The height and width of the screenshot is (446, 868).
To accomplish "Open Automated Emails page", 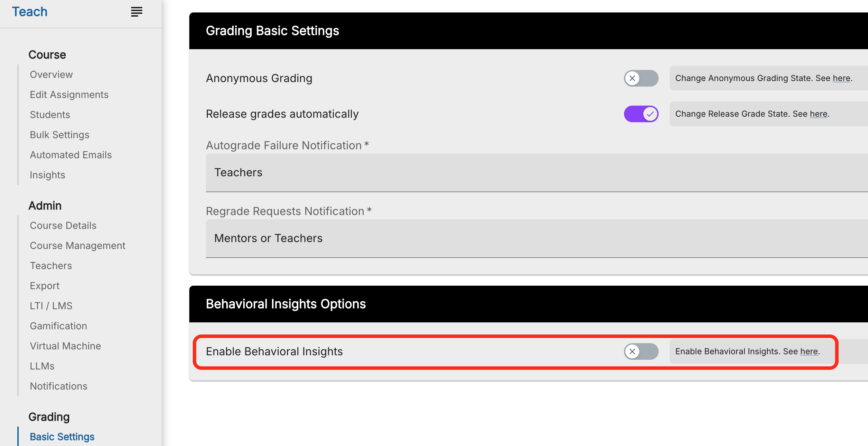I will [x=71, y=155].
